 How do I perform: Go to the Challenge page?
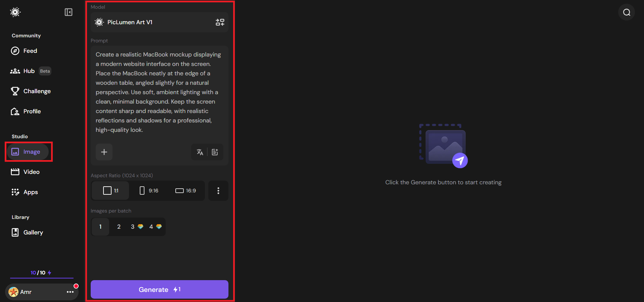[31, 91]
